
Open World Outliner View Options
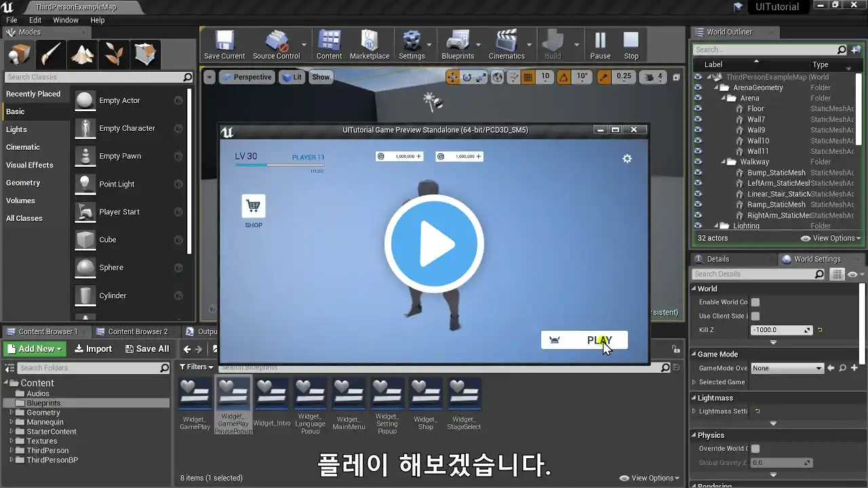click(x=831, y=238)
